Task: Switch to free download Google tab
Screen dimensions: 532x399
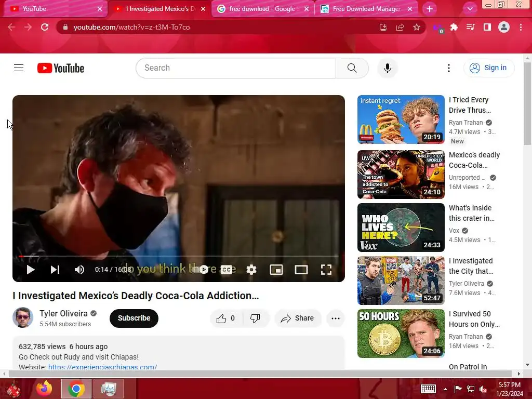Action: pyautogui.click(x=262, y=9)
